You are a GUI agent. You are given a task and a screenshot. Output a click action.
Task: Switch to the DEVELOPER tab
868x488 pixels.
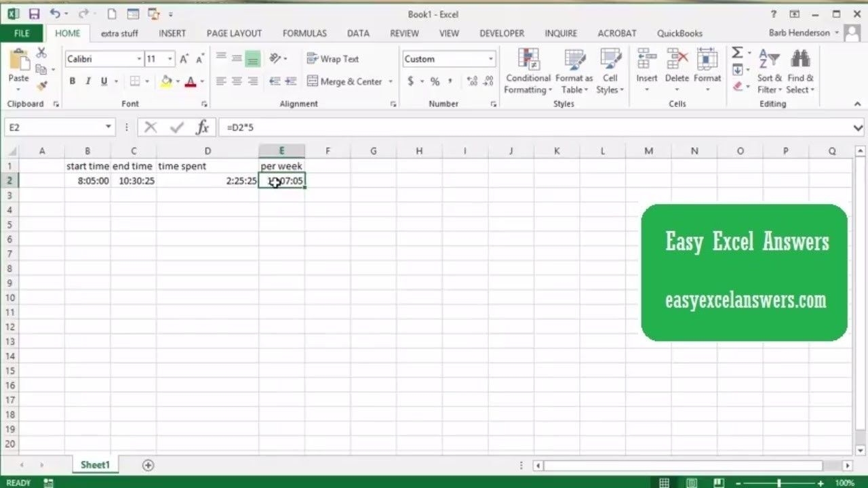pos(502,33)
